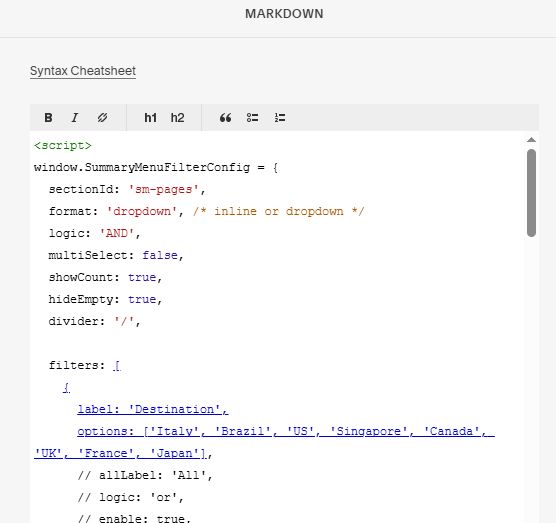556x523 pixels.
Task: Click the scrollbar up arrow
Action: click(531, 140)
